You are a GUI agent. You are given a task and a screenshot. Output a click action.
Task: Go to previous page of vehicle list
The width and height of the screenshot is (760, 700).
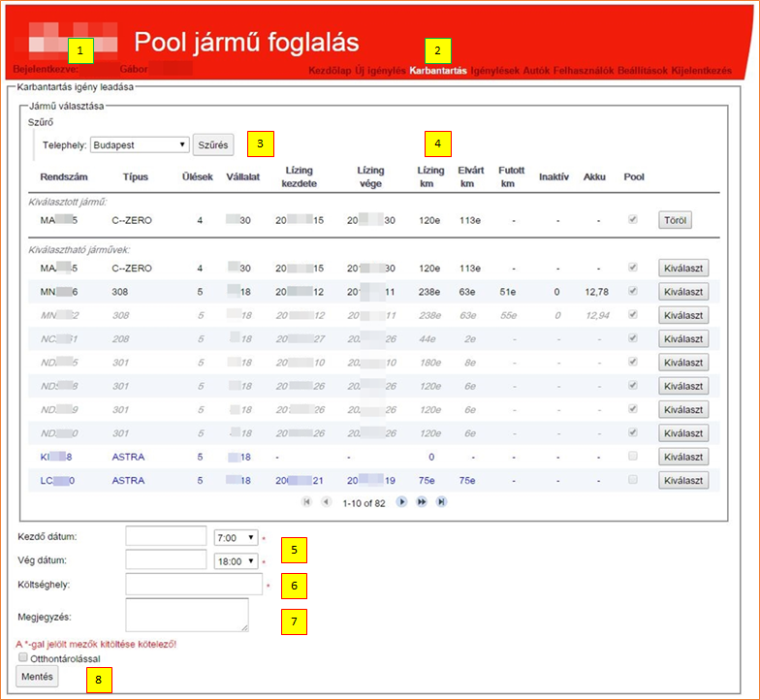point(326,502)
